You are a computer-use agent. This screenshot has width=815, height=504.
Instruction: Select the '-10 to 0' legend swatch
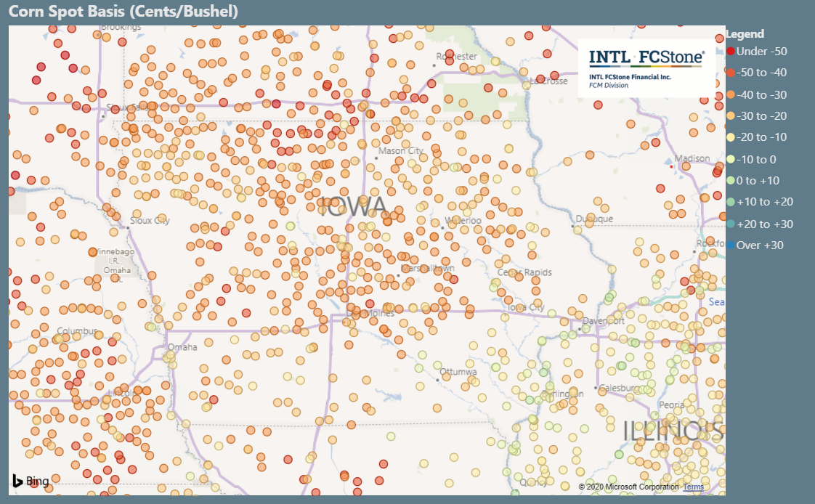730,159
